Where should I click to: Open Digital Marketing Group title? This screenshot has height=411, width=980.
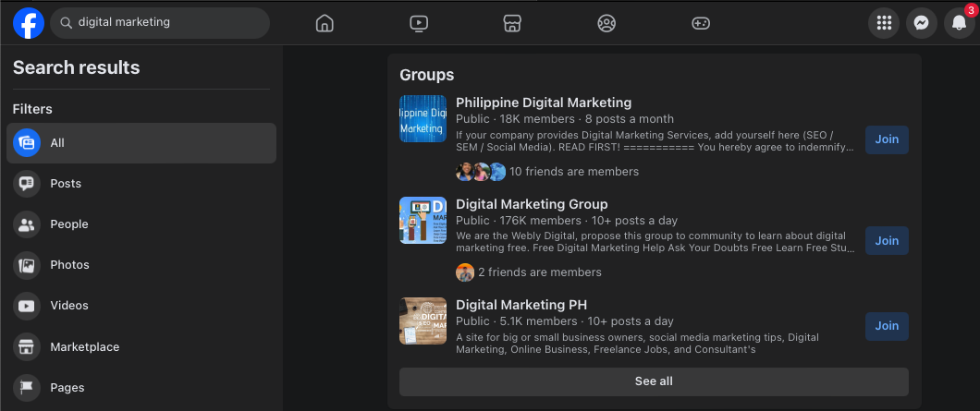point(532,204)
